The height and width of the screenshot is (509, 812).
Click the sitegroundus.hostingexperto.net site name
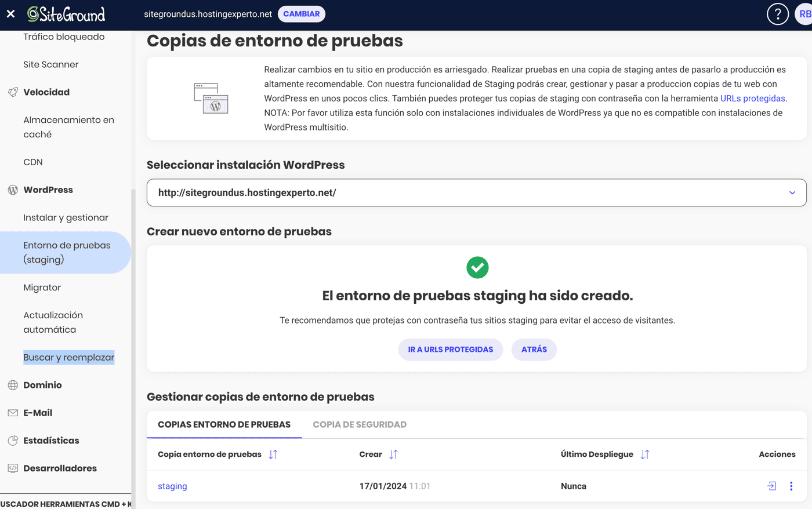[x=208, y=14]
